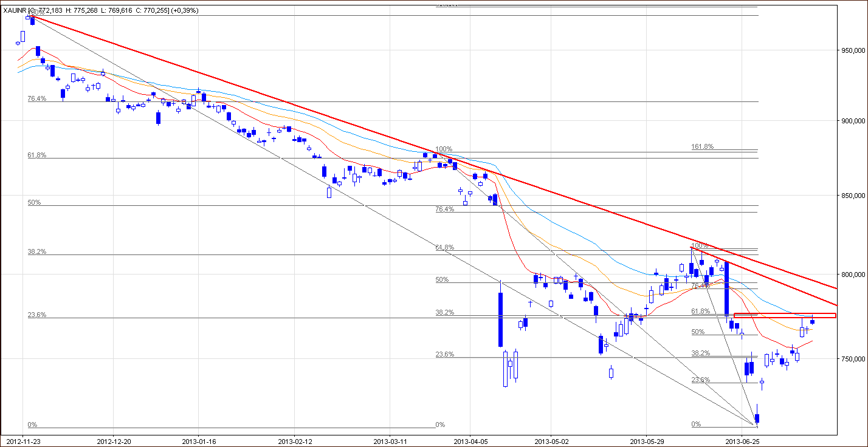
Task: Select the 76,4% label at left chart edge
Action: 36,98
